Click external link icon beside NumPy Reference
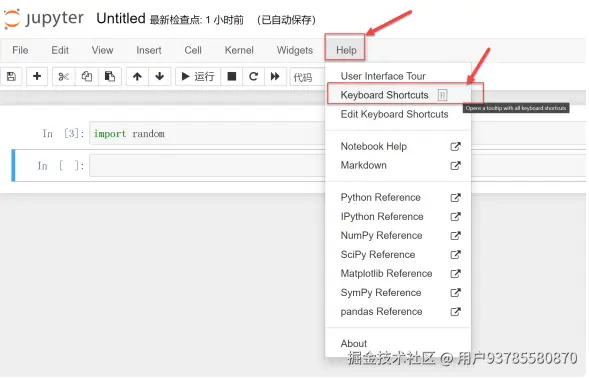Screen dimensions: 589x378 (x=455, y=236)
